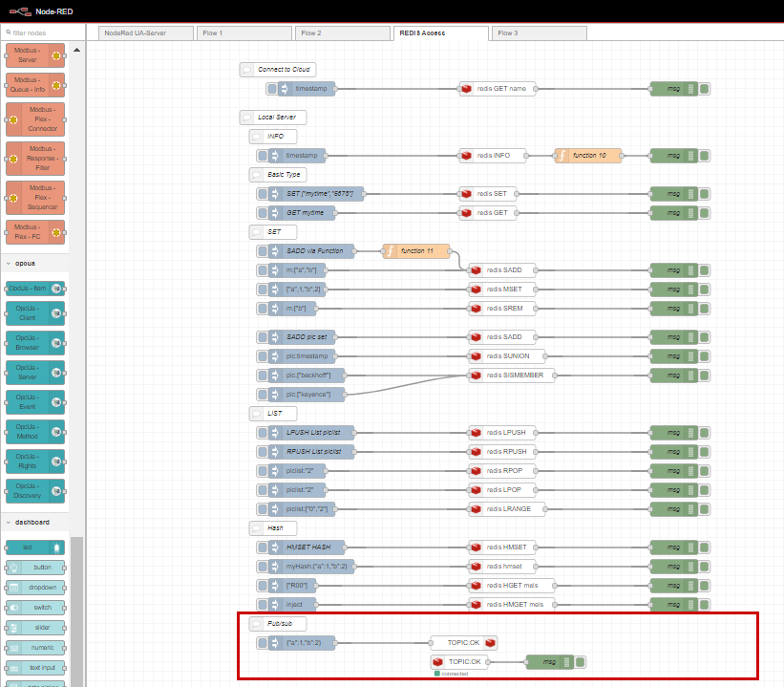This screenshot has width=784, height=687.
Task: Toggle debug msg node on redis SET row
Action: [x=705, y=194]
